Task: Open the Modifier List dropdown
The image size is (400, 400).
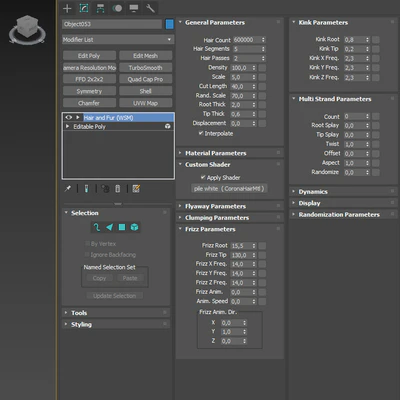Action: tap(118, 40)
